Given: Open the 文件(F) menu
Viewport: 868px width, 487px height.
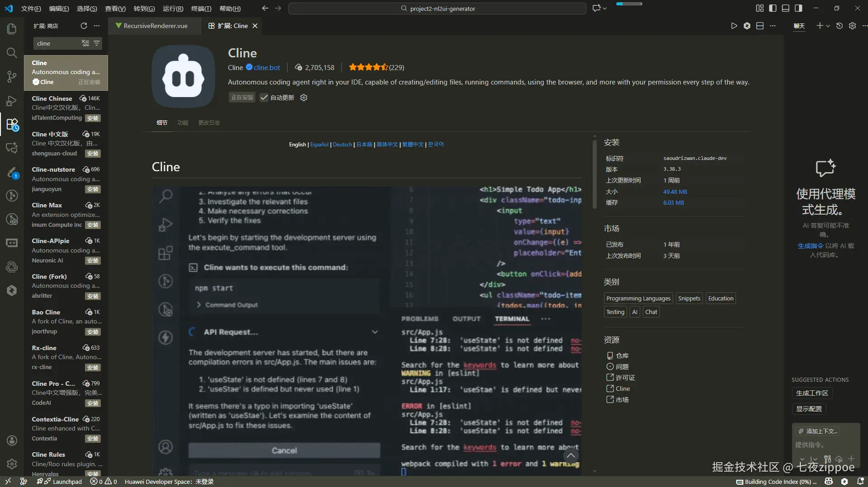Looking at the screenshot, I should [31, 9].
